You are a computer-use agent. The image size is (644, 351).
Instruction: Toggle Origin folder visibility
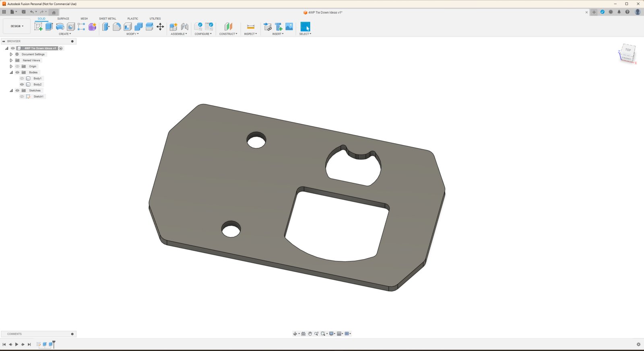click(x=17, y=66)
